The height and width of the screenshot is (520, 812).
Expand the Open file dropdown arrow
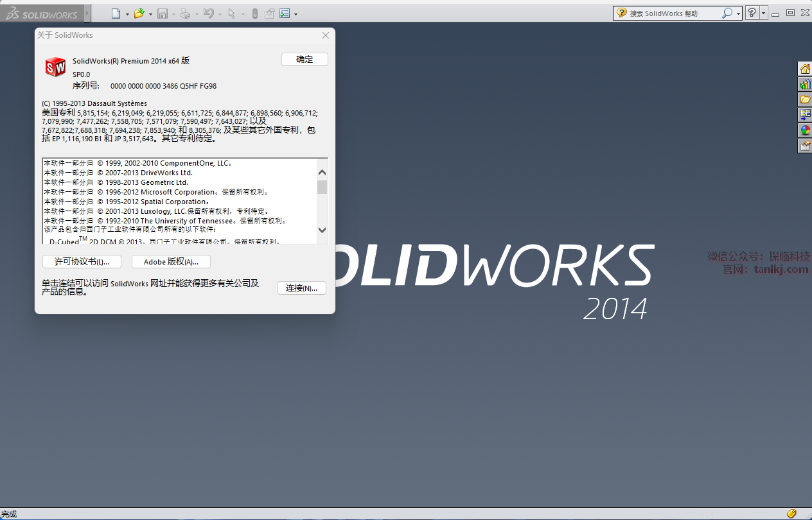[150, 14]
